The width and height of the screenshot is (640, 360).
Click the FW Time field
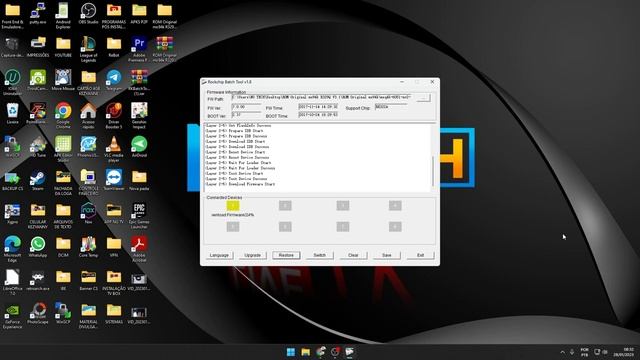318,107
